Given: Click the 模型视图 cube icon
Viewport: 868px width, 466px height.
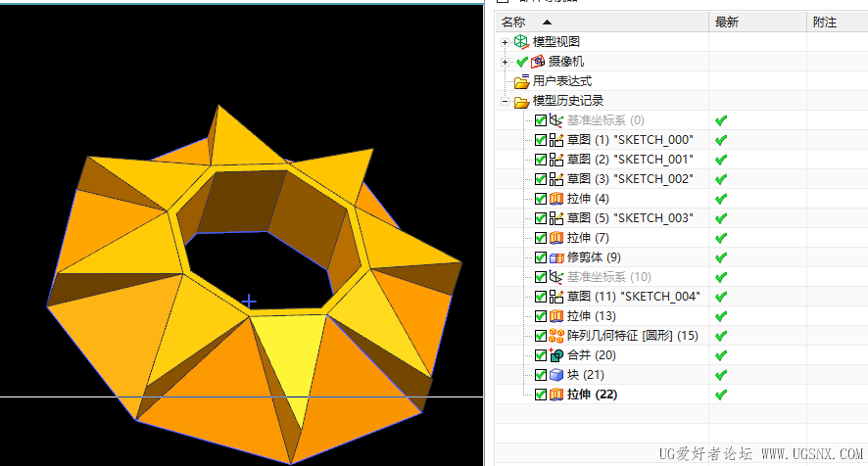Looking at the screenshot, I should (521, 41).
